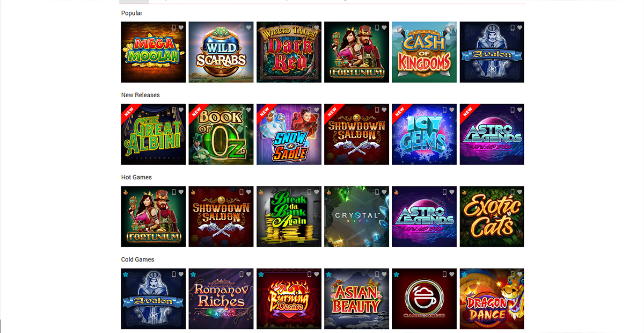This screenshot has width=644, height=333.
Task: Click the snowflake cold icon on Romanov Riches
Action: click(193, 274)
